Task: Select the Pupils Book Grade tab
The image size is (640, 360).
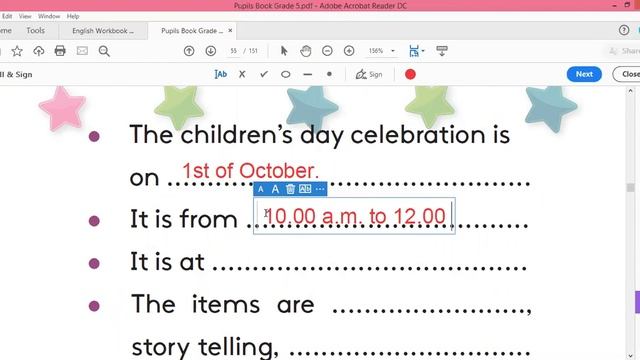Action: (192, 31)
